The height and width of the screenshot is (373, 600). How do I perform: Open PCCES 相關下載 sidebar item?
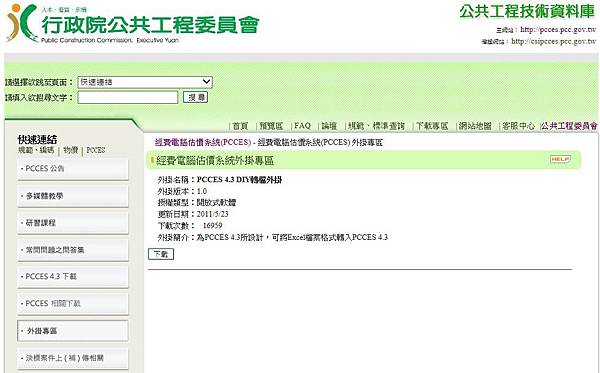(x=73, y=304)
